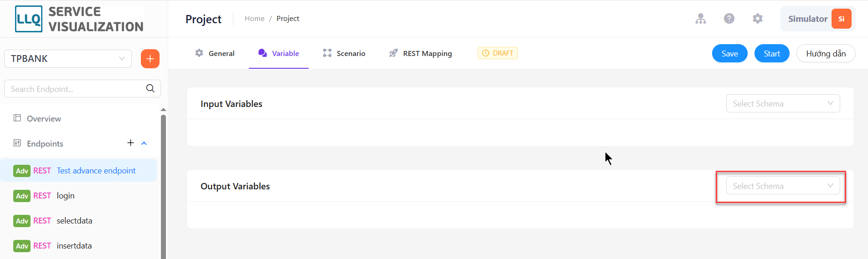Collapse the Endpoints list chevron
The image size is (868, 259).
pyautogui.click(x=144, y=143)
